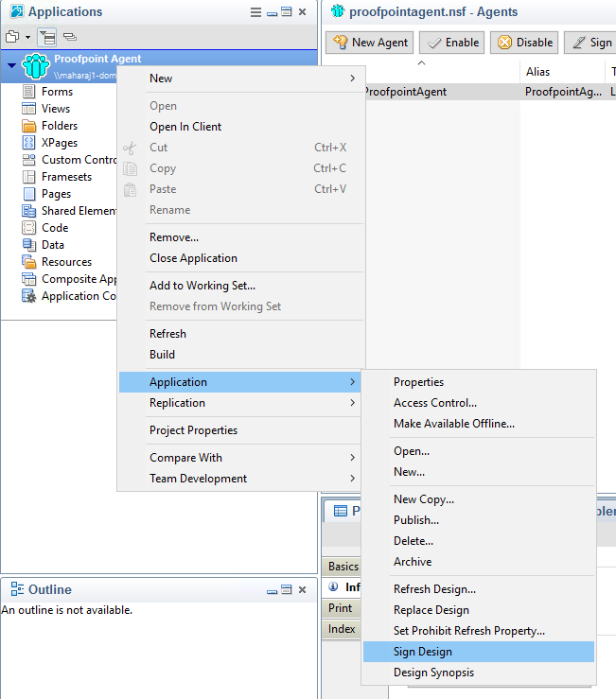Image resolution: width=616 pixels, height=699 pixels.
Task: Close the Outline panel
Action: 303,590
